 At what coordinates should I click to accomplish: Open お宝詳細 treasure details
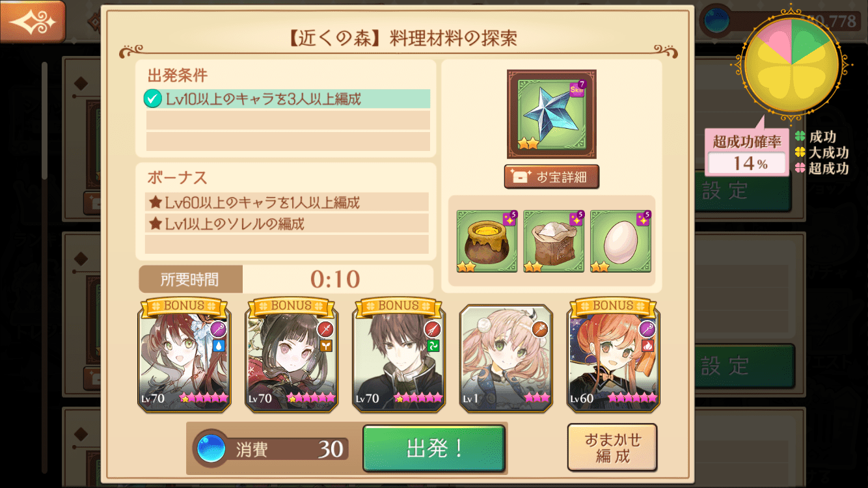point(552,176)
